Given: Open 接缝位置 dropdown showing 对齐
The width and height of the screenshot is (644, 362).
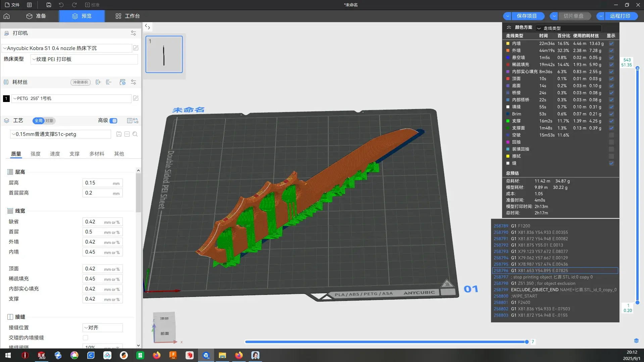Looking at the screenshot, I should (x=102, y=328).
